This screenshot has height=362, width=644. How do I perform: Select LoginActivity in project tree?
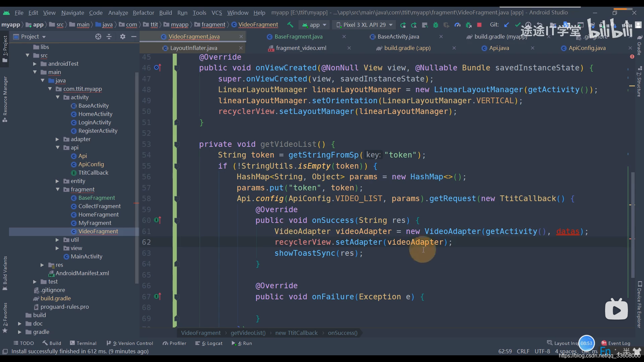pyautogui.click(x=95, y=122)
